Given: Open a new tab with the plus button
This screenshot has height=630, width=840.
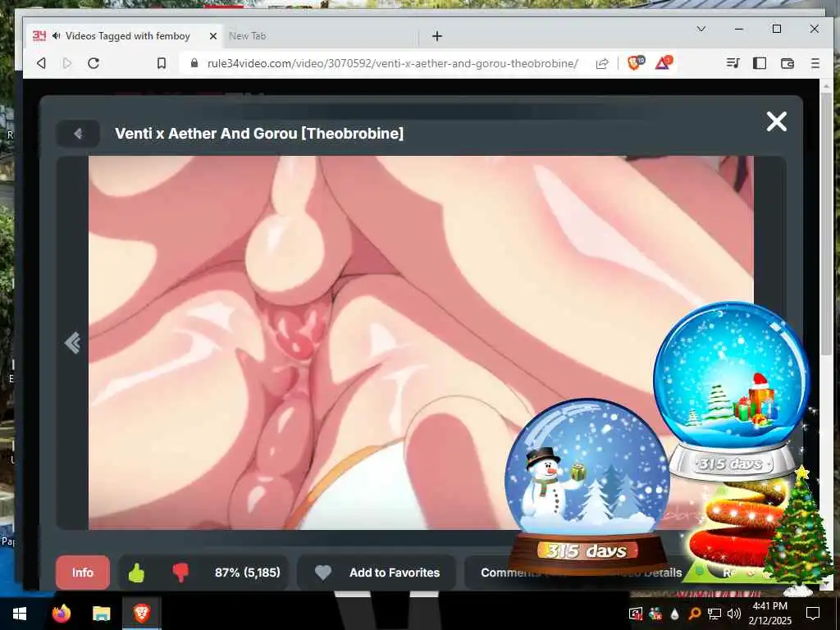Looking at the screenshot, I should point(437,36).
